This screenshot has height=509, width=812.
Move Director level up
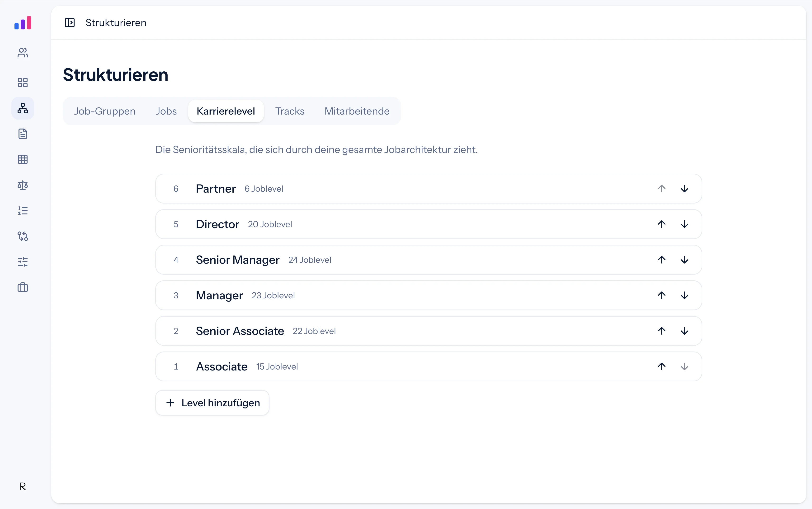tap(662, 224)
